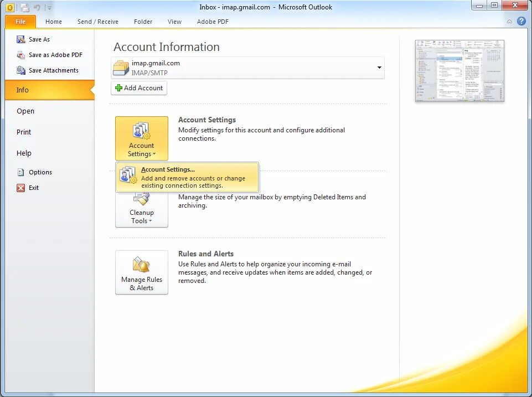Open the Cleanup Tools dropdown button
The image size is (532, 397).
click(x=142, y=210)
